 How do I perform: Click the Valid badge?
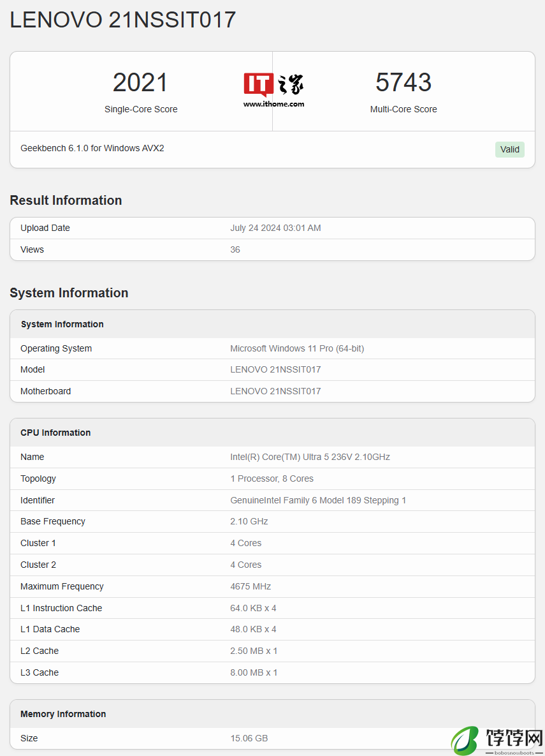[509, 149]
